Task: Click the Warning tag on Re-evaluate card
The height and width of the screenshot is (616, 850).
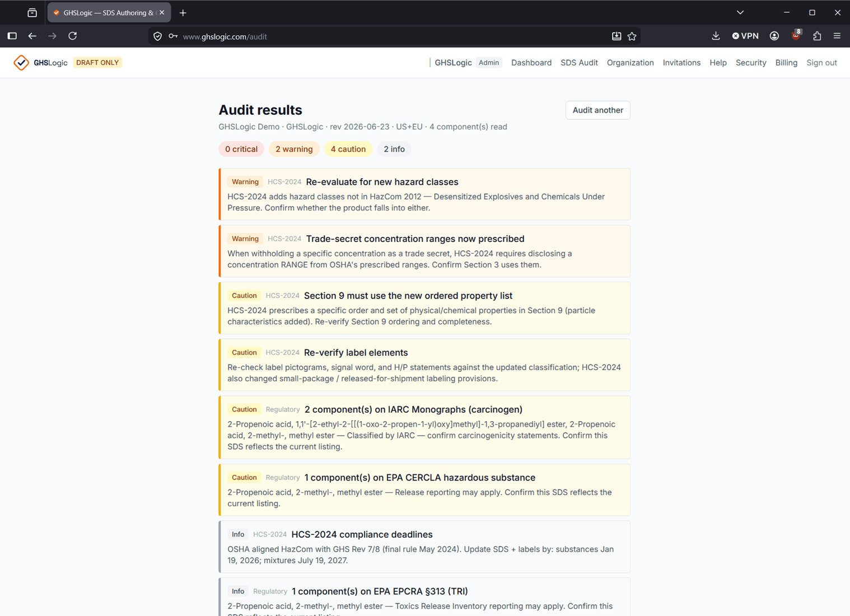Action: (245, 182)
